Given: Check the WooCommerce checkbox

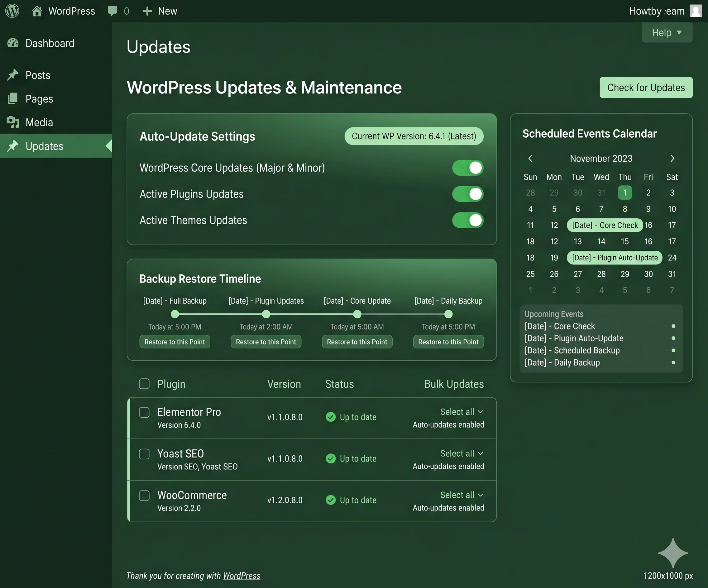Looking at the screenshot, I should [x=144, y=495].
